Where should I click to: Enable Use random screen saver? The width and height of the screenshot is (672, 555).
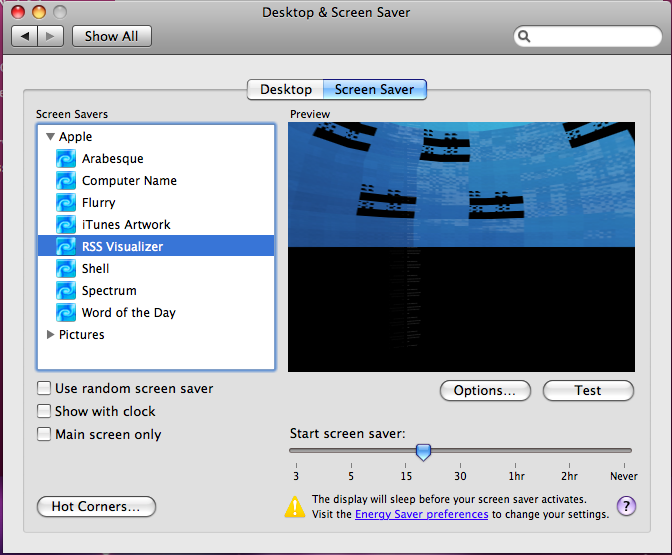click(44, 388)
